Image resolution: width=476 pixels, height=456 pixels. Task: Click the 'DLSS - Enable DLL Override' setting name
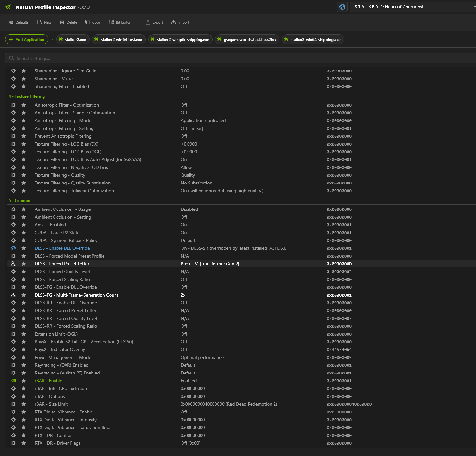point(62,248)
